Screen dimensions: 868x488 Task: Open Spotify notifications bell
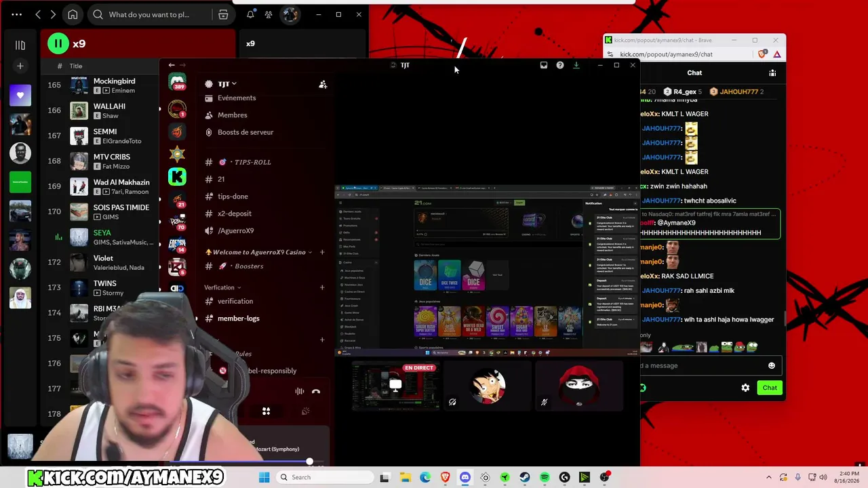click(x=250, y=14)
